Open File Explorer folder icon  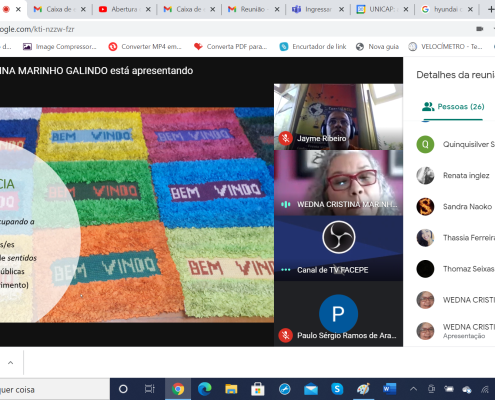pos(231,389)
